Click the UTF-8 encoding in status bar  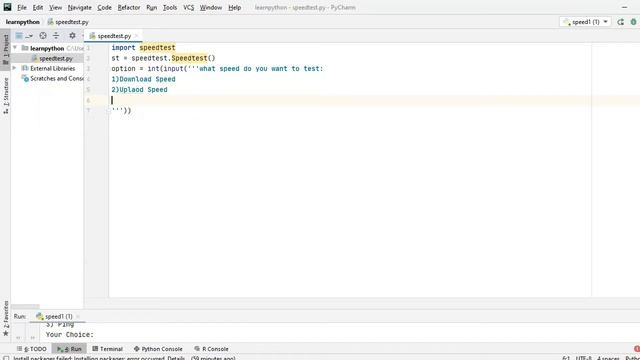584,358
